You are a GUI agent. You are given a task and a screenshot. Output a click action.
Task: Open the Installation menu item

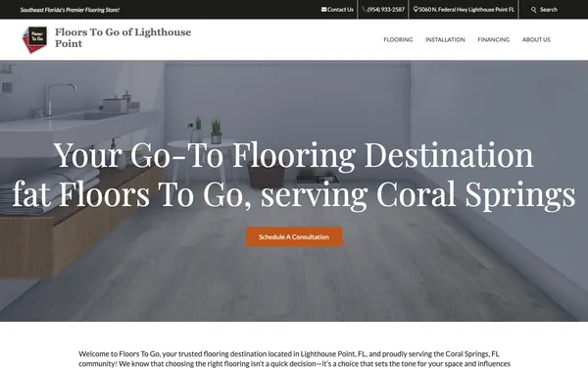445,39
